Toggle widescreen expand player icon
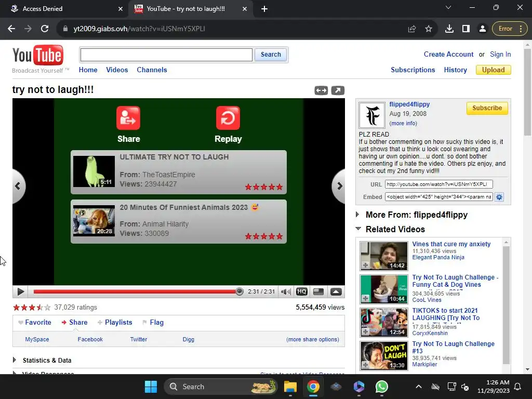This screenshot has height=399, width=532. tap(321, 90)
